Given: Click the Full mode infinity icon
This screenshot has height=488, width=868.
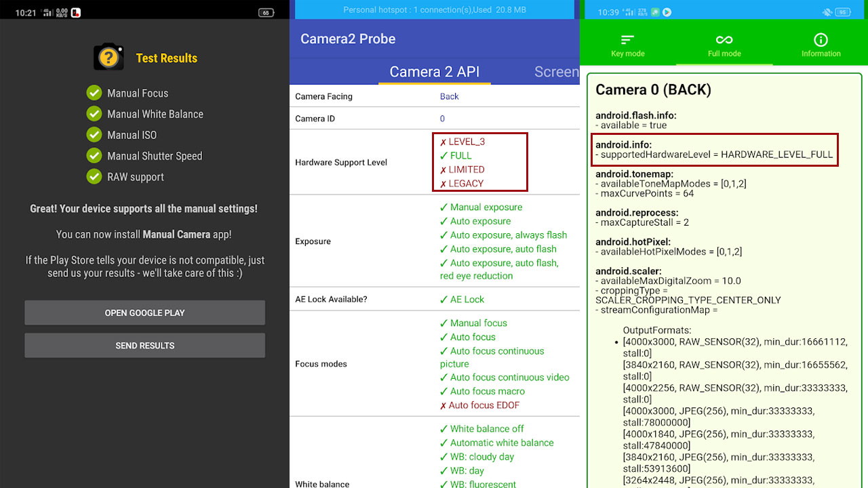Looking at the screenshot, I should click(x=724, y=39).
